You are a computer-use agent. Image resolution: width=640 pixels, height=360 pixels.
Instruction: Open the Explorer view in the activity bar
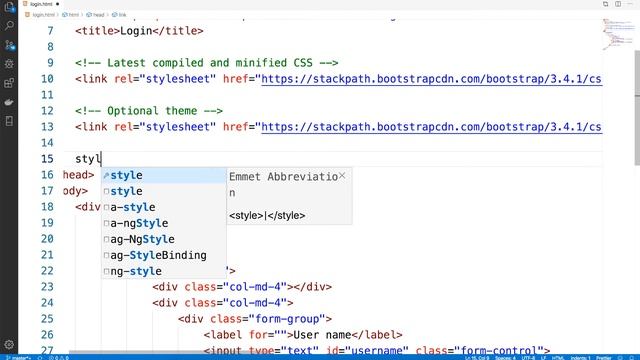(x=9, y=7)
